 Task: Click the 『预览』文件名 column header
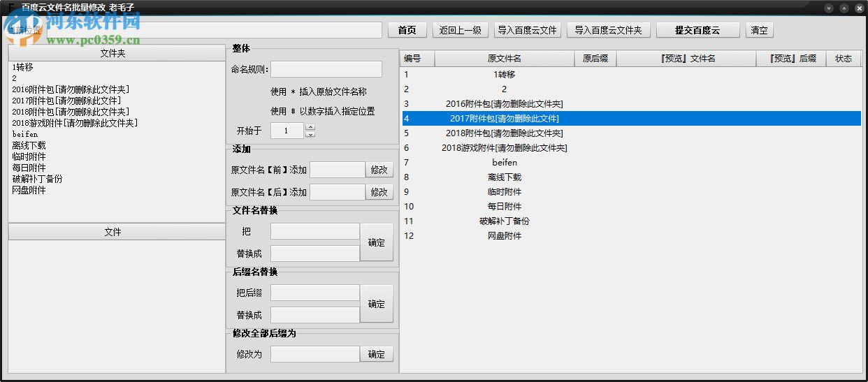686,59
